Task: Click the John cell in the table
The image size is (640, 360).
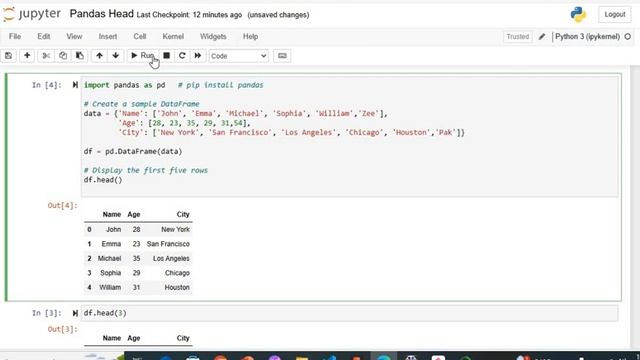Action: [113, 230]
